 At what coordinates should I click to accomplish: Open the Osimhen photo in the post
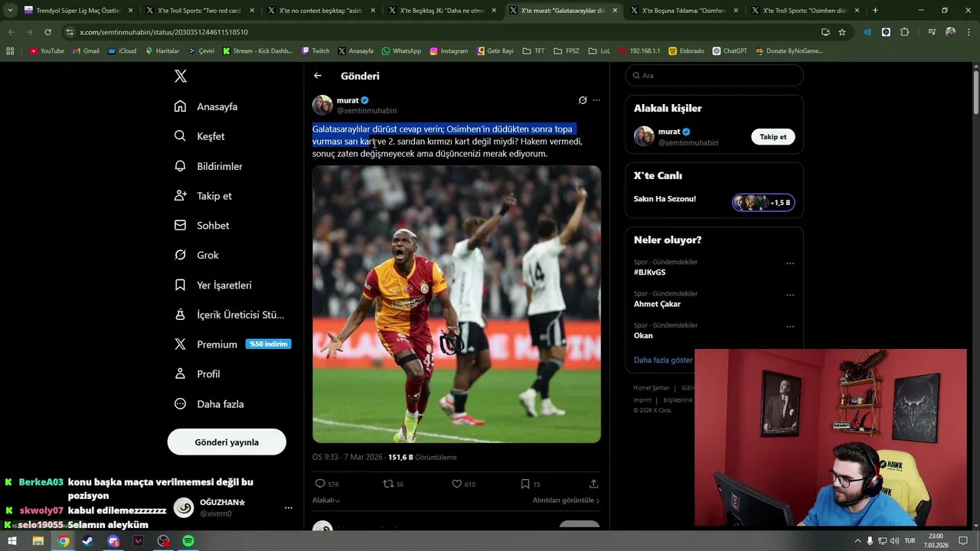456,304
